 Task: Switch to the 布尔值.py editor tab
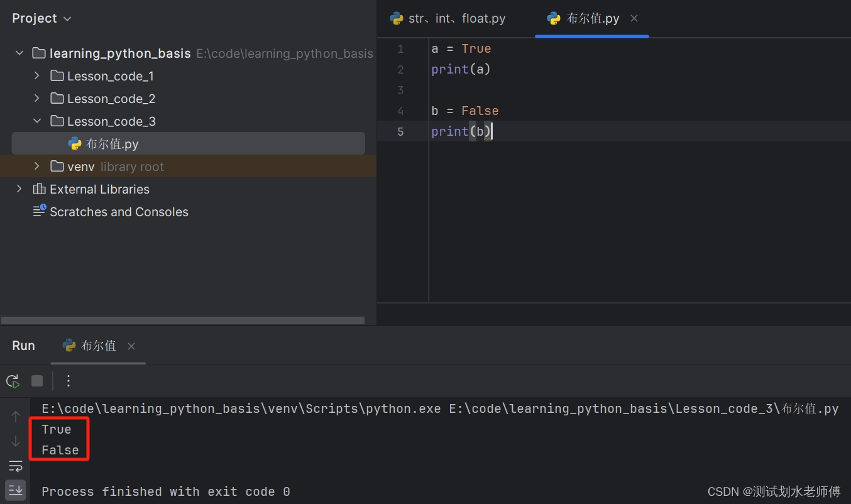pyautogui.click(x=593, y=18)
